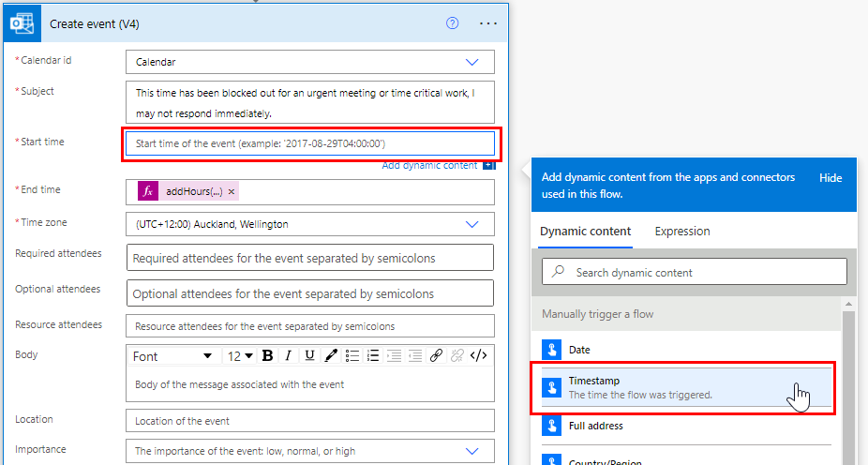Remove the addHours expression token
Image resolution: width=868 pixels, height=465 pixels.
click(232, 191)
